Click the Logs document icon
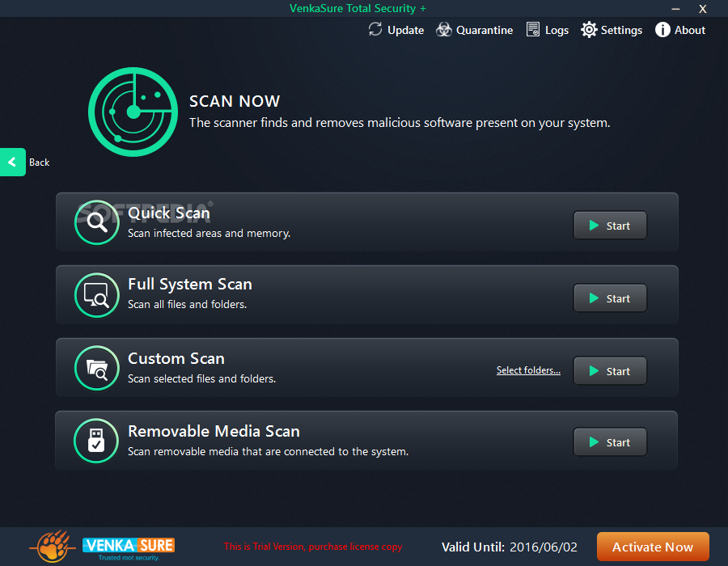Image resolution: width=728 pixels, height=566 pixels. (533, 30)
